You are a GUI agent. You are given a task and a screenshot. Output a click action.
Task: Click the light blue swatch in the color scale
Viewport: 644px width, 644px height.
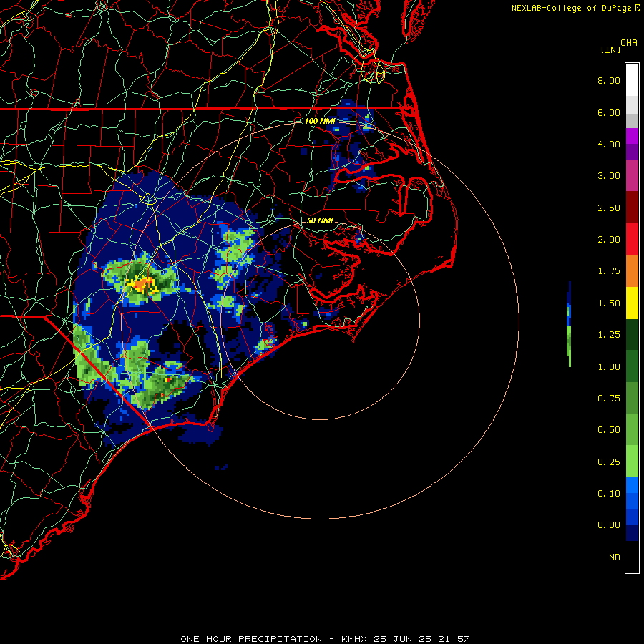tap(632, 485)
